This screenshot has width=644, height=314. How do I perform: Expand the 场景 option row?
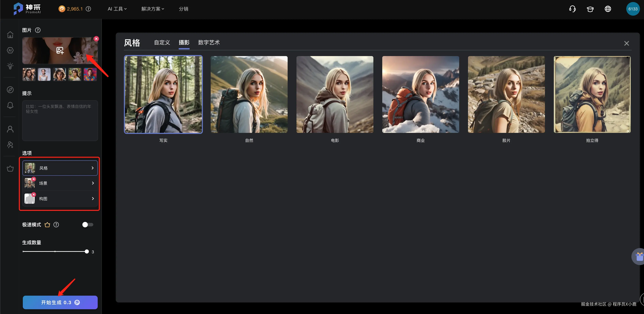click(x=60, y=183)
